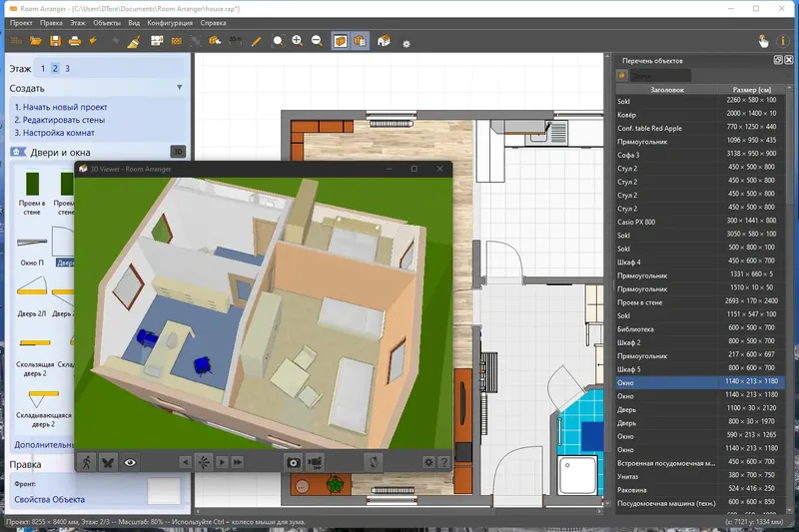The width and height of the screenshot is (799, 532).
Task: Toggle the eye view mode in 3D Viewer
Action: pyautogui.click(x=130, y=462)
